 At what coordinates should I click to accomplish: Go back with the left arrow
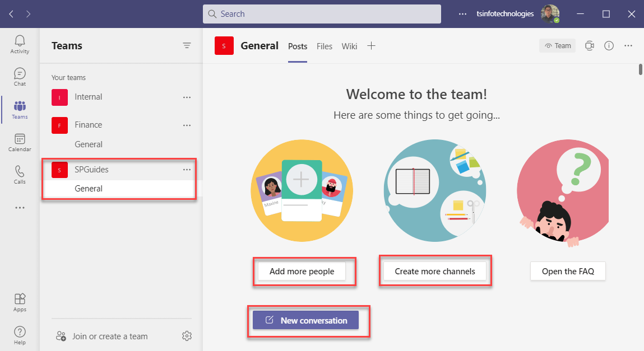tap(12, 14)
